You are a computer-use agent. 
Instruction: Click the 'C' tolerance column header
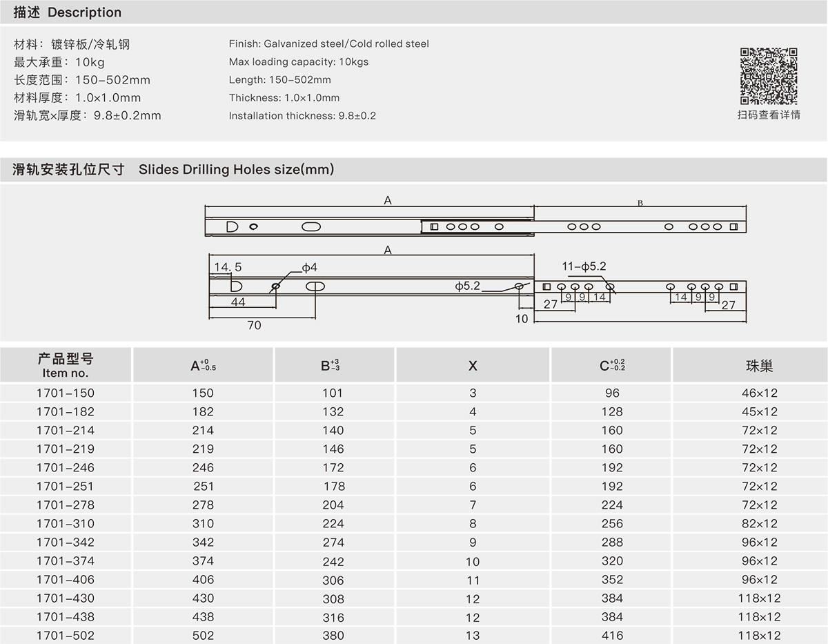point(612,365)
